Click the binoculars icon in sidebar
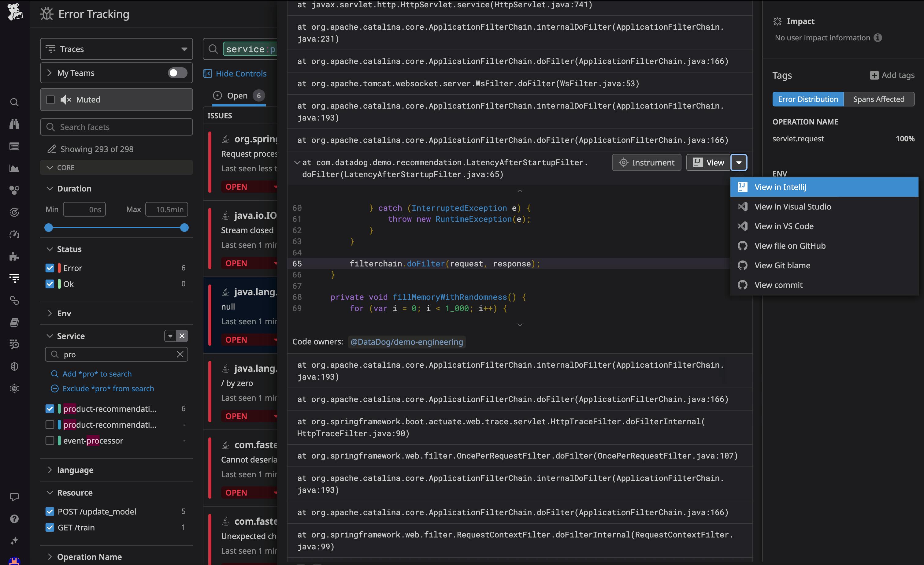Image resolution: width=924 pixels, height=565 pixels. (14, 124)
